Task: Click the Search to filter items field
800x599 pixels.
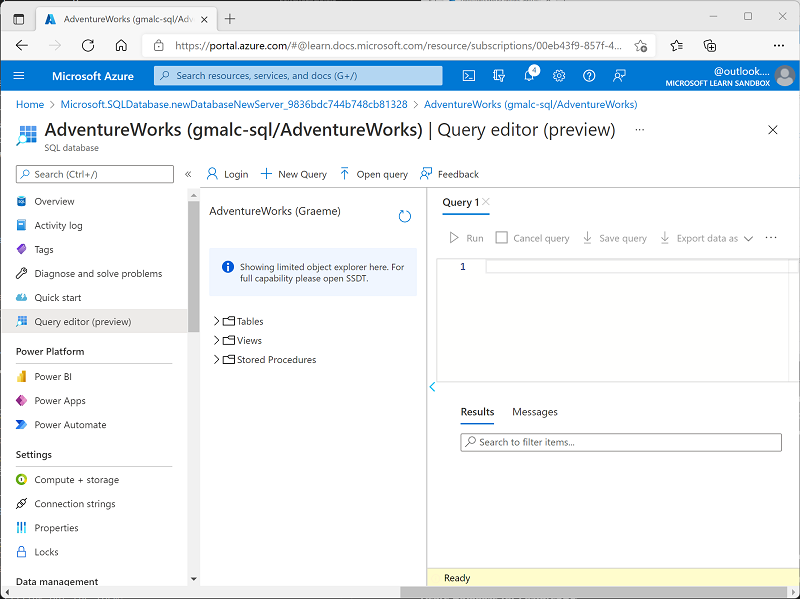Action: (621, 442)
